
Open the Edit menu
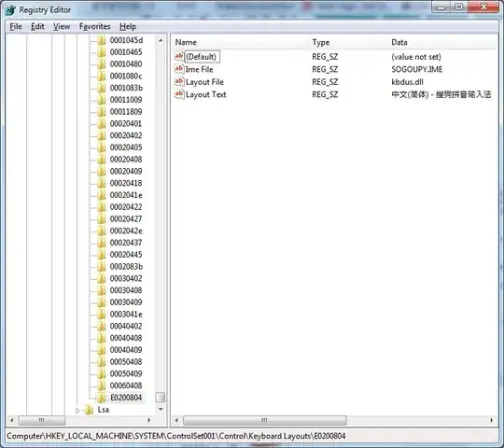37,26
